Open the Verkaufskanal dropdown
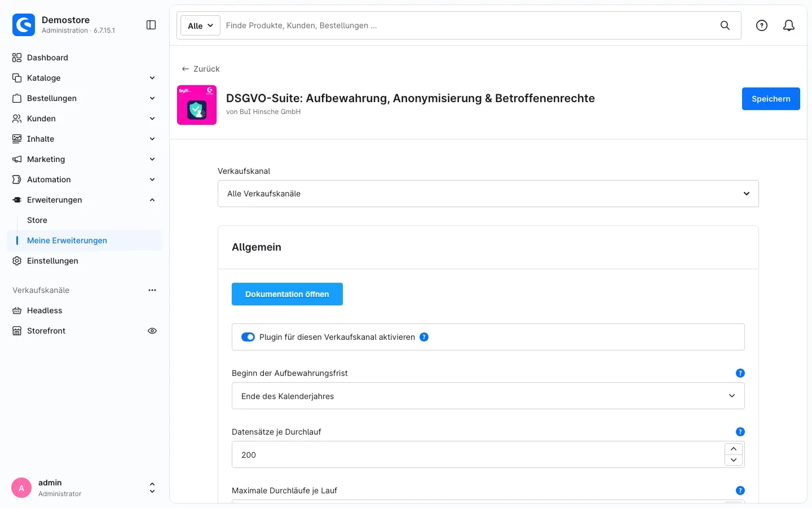The width and height of the screenshot is (812, 508). click(x=488, y=194)
